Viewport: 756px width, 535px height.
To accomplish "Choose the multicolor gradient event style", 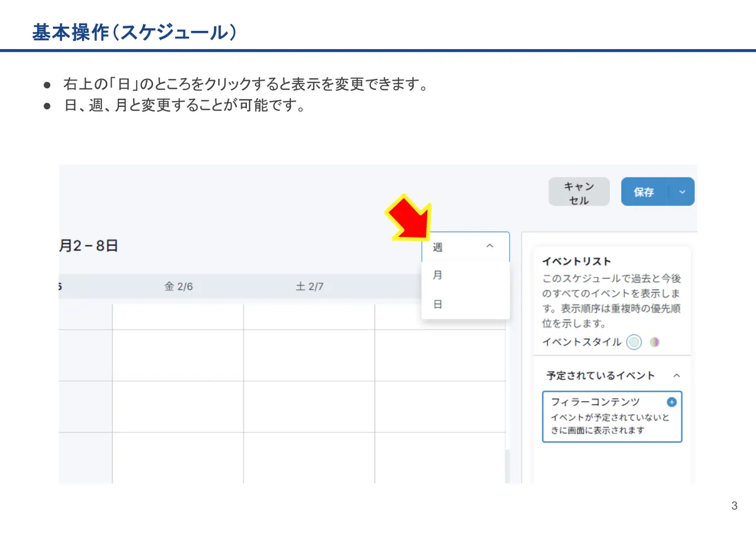I will pos(655,342).
